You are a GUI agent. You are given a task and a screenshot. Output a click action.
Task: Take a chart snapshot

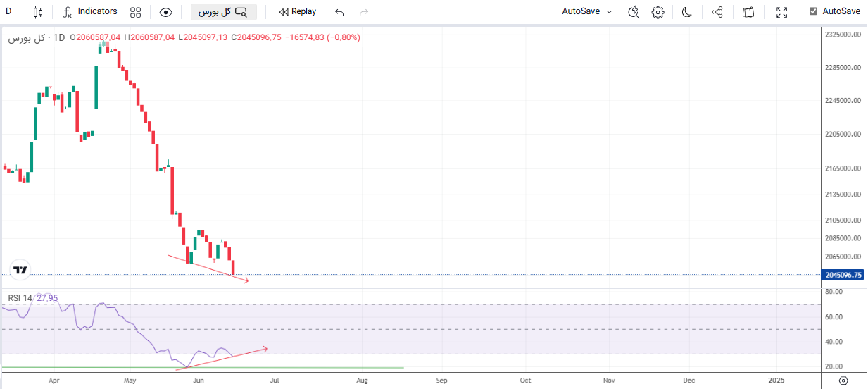[x=748, y=12]
